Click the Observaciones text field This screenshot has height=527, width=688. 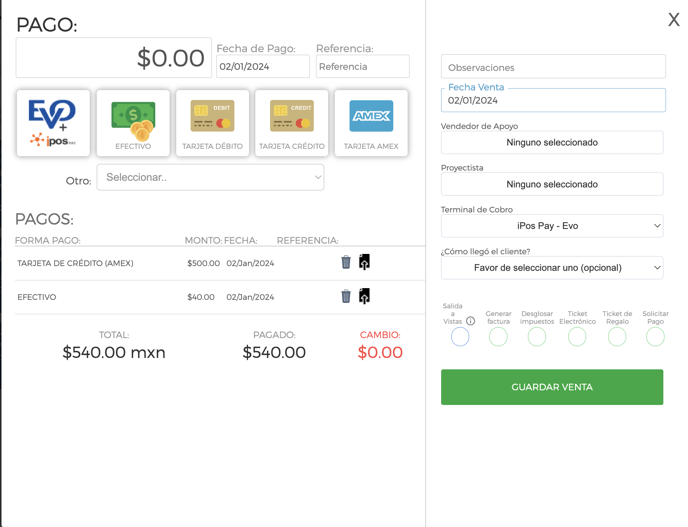pos(553,67)
